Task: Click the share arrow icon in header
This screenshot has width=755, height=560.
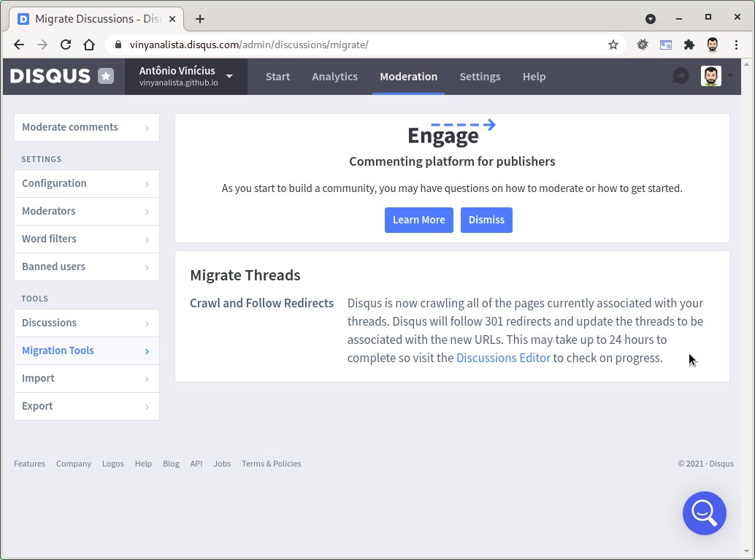Action: (681, 76)
